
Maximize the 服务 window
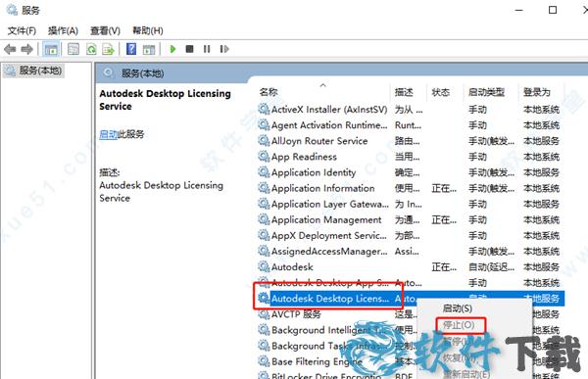553,10
